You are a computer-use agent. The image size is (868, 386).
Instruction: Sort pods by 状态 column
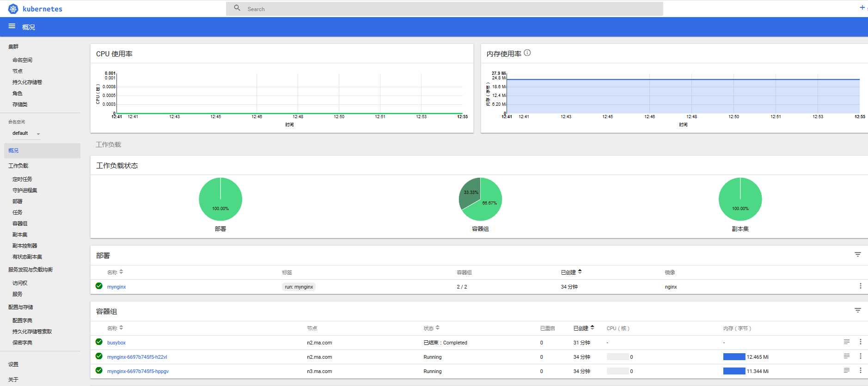[x=432, y=328]
